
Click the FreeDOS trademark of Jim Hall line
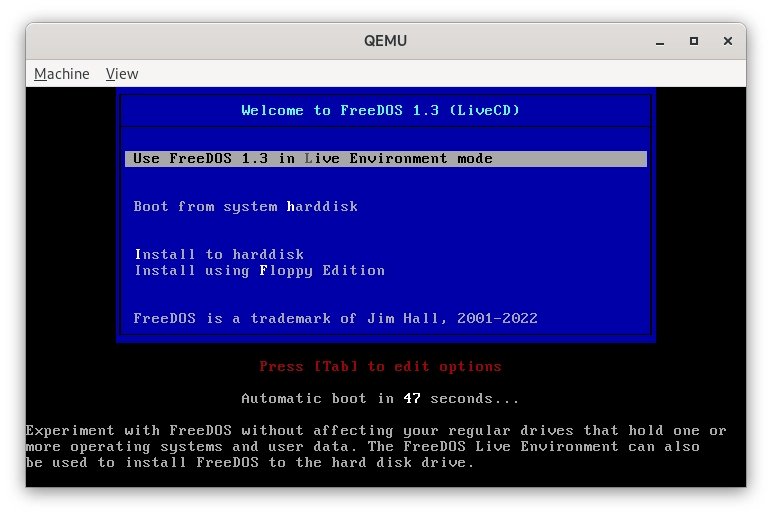pos(335,318)
